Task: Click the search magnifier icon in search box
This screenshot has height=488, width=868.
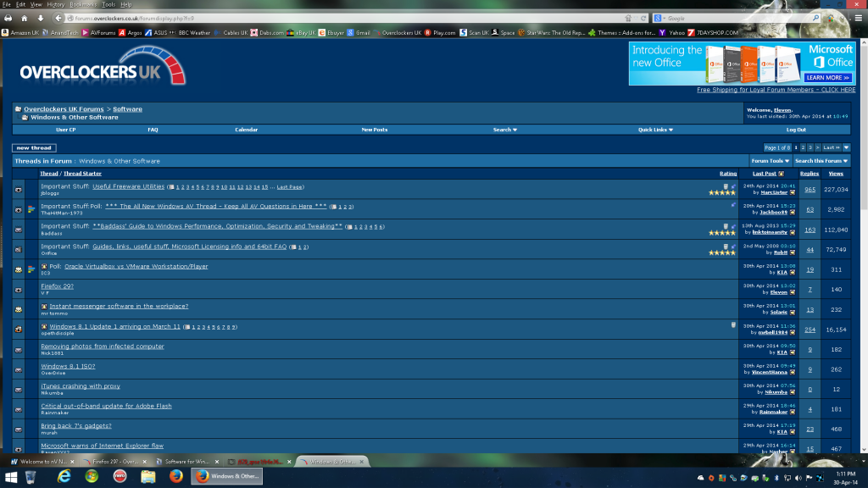Action: [x=815, y=19]
